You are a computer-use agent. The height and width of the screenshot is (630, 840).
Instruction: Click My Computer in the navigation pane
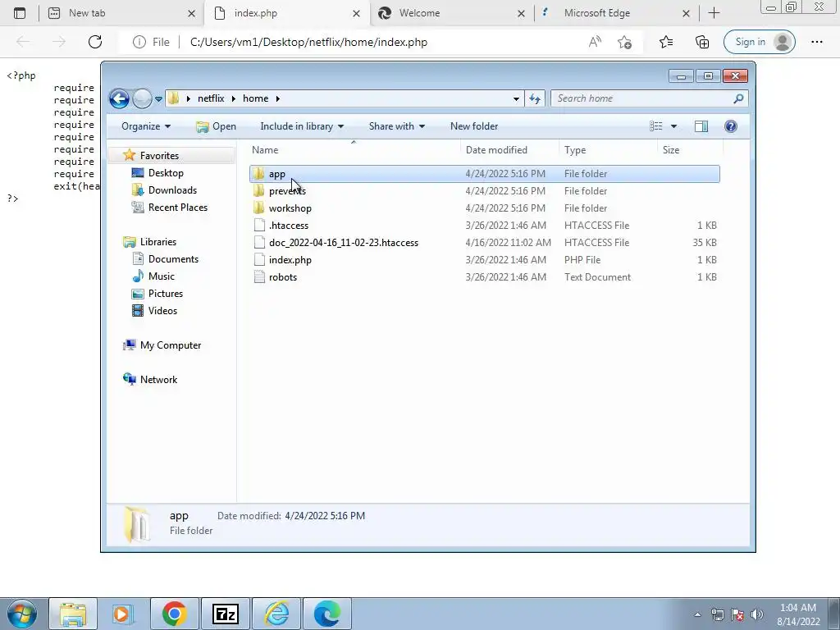(171, 345)
